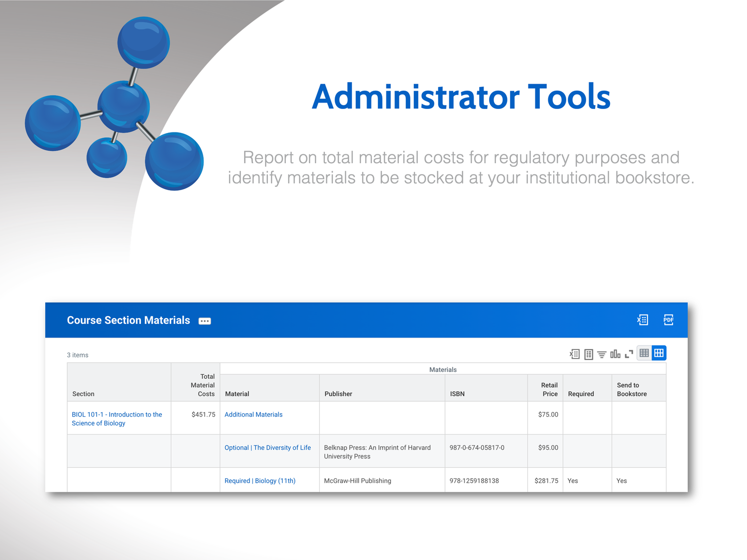Open the Publisher column header menu
The image size is (747, 560).
(339, 393)
